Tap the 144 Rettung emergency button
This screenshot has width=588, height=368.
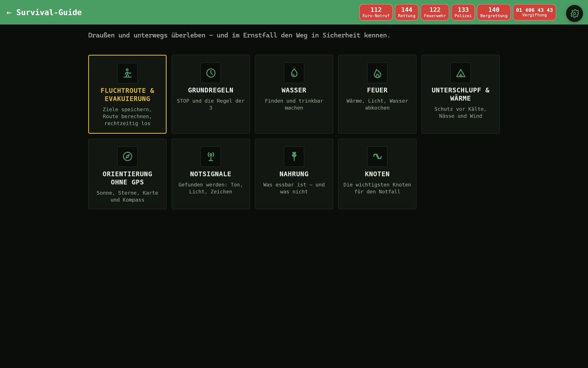click(407, 12)
